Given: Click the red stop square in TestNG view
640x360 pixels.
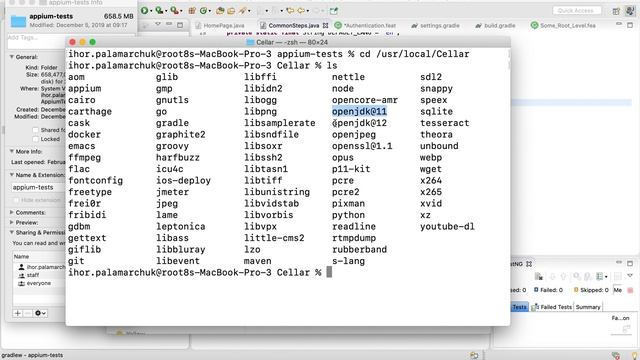Looking at the screenshot, I should click(x=630, y=290).
